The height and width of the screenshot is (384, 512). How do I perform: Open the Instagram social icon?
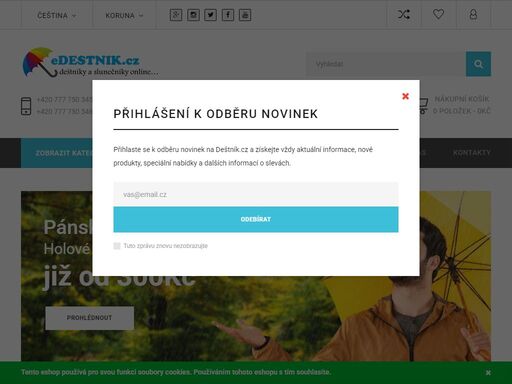[193, 15]
